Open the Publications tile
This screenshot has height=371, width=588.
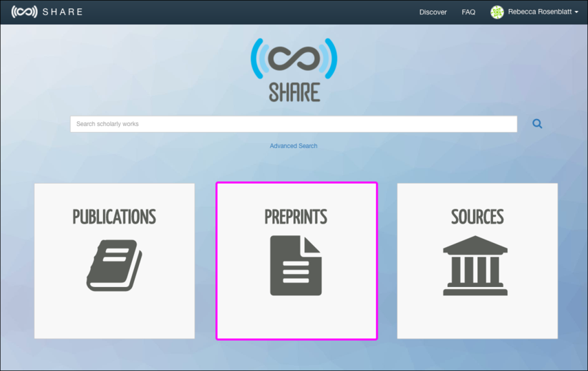point(114,261)
